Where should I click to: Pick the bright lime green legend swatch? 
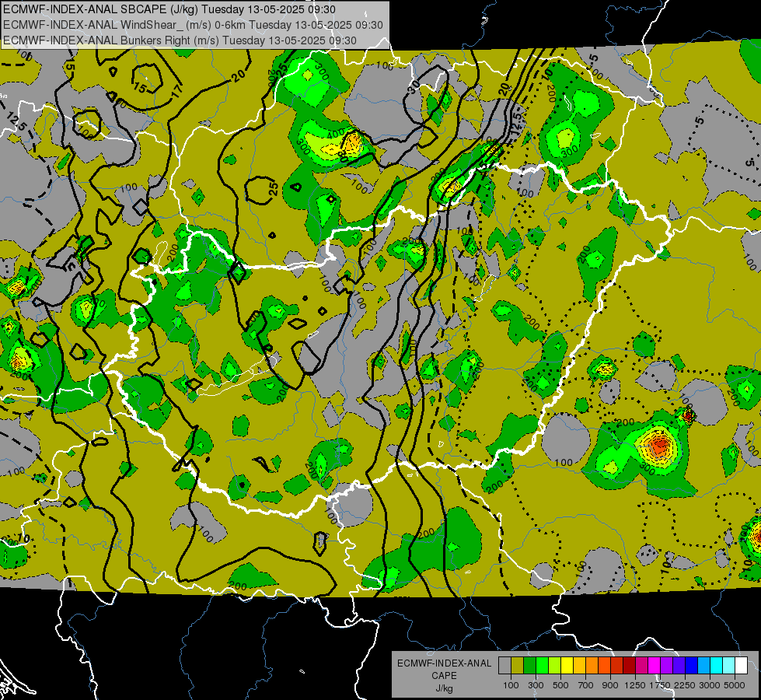(542, 666)
